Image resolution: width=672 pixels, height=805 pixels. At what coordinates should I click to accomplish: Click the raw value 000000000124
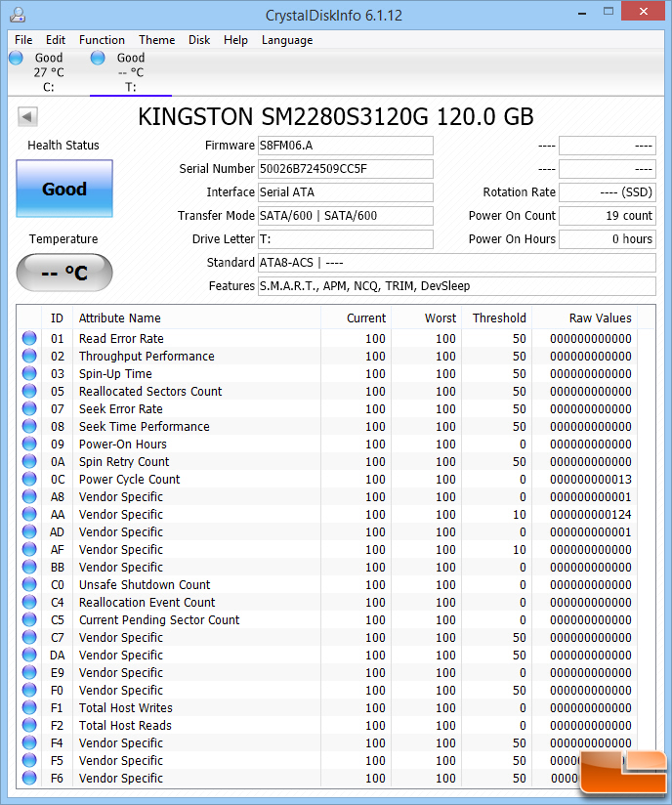pos(590,515)
